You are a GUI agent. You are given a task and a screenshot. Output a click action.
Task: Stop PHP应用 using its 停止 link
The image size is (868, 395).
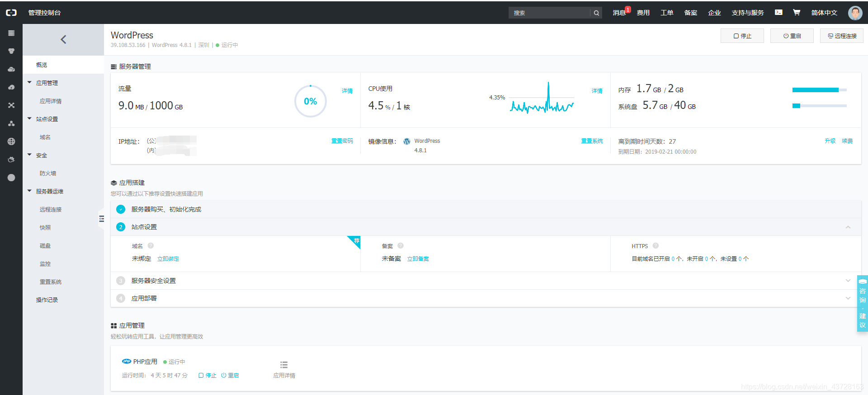pyautogui.click(x=208, y=376)
